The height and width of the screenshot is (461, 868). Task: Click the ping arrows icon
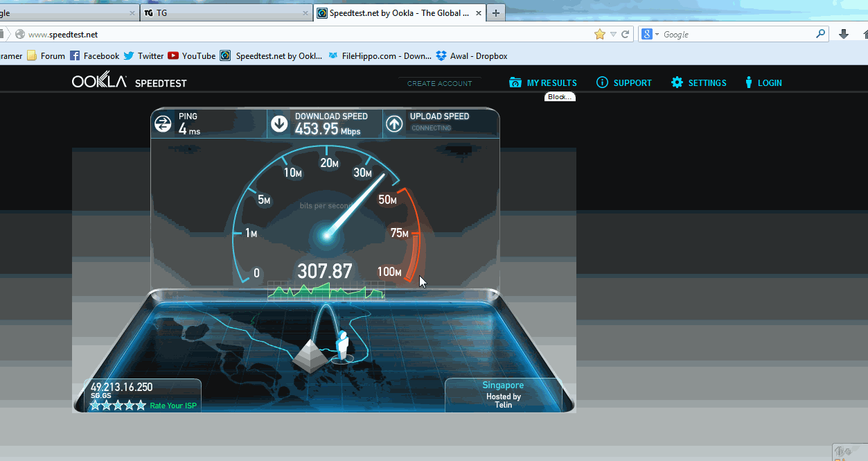163,124
